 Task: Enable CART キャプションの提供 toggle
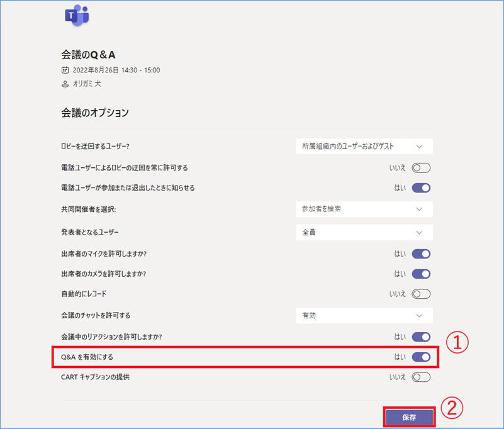click(x=421, y=377)
